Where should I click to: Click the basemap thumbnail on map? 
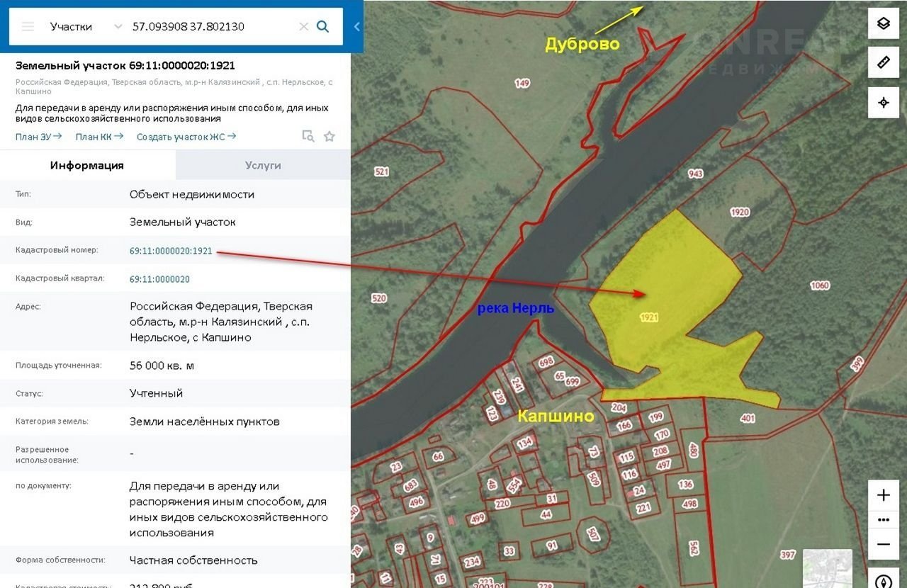(827, 568)
